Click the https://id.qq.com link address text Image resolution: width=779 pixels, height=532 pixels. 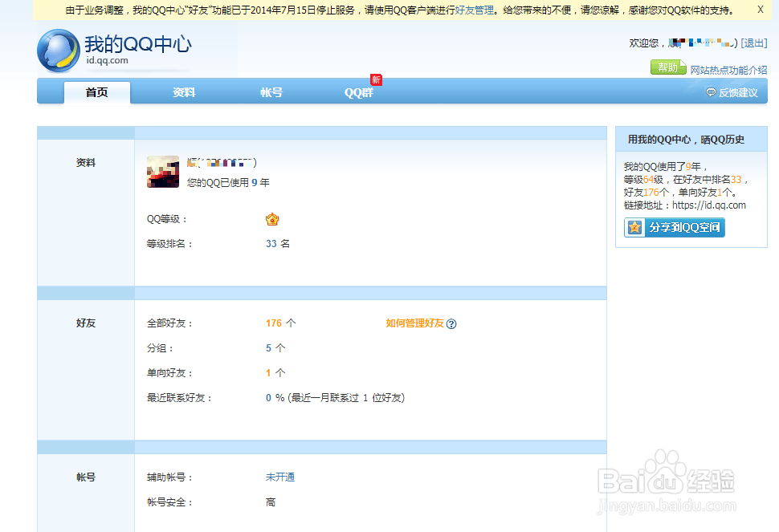click(709, 205)
